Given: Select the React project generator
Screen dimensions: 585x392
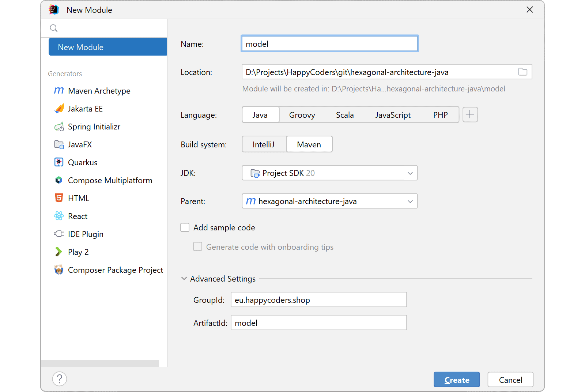Looking at the screenshot, I should pos(78,216).
